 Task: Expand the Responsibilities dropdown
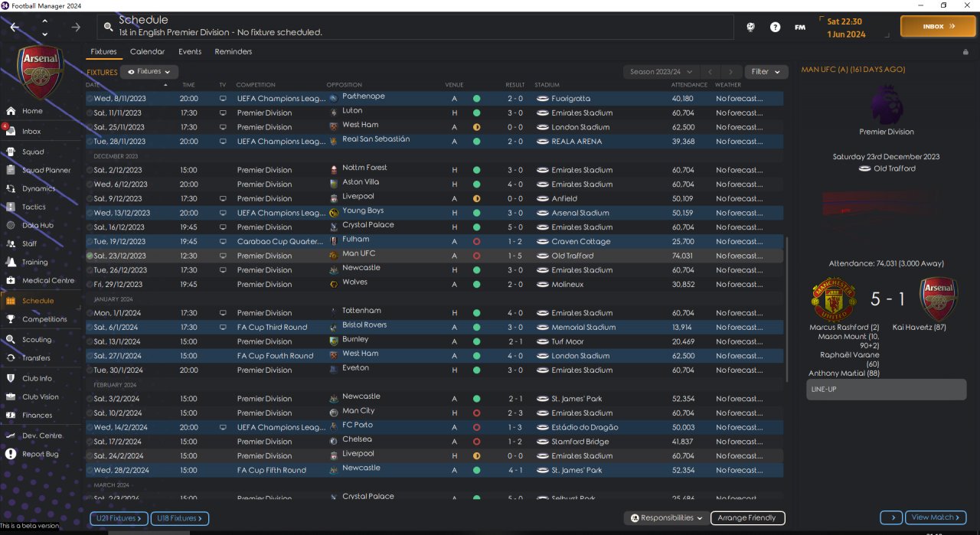(666, 518)
